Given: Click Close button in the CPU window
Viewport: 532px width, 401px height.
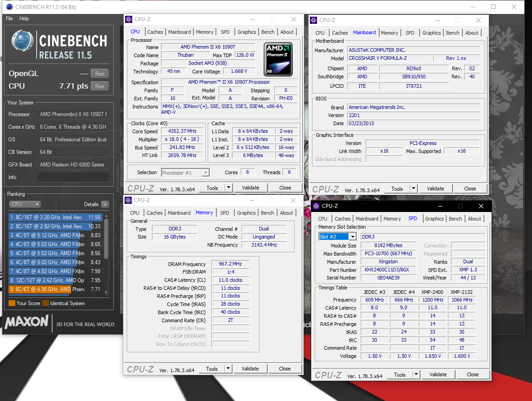Looking at the screenshot, I should (x=285, y=188).
